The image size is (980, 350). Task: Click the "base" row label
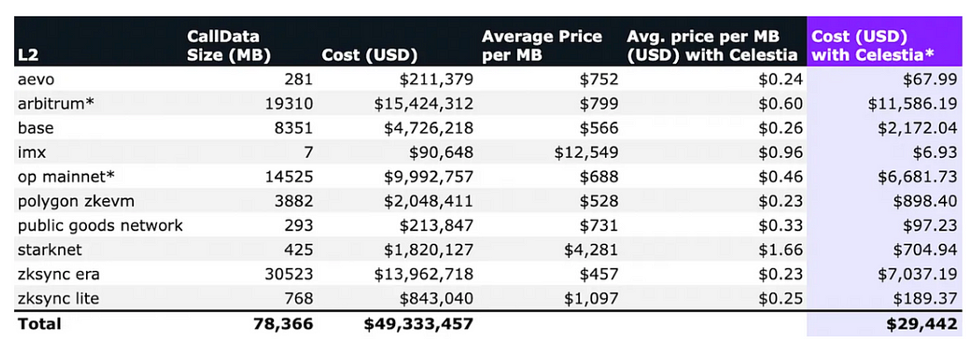[36, 128]
